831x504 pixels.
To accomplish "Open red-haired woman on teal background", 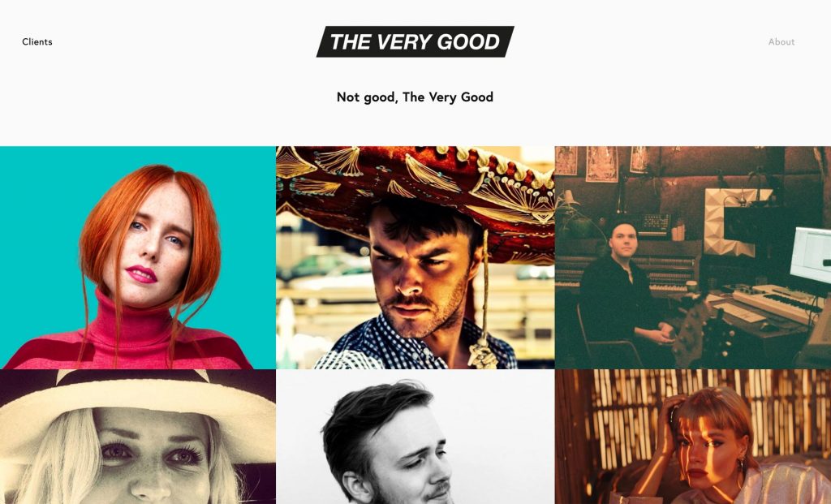I will coord(138,257).
